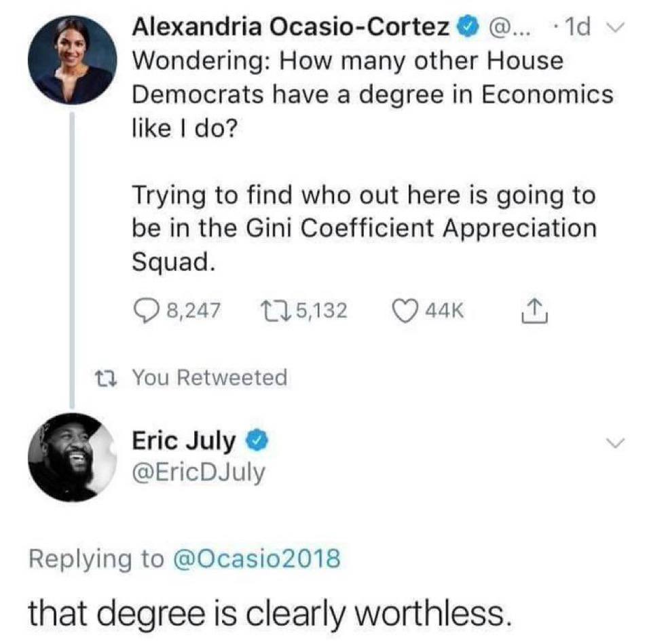This screenshot has height=644, width=651.
Task: View the 44K likes count
Action: tap(445, 310)
